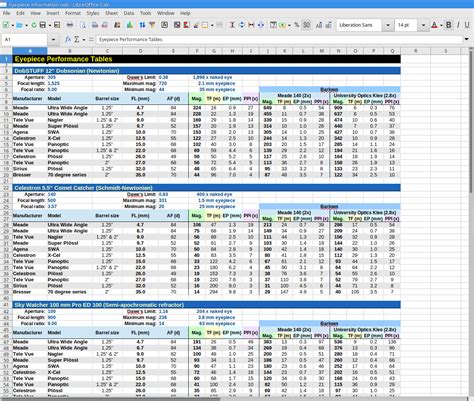
Task: Click the green Reload icon
Action: 34,25
